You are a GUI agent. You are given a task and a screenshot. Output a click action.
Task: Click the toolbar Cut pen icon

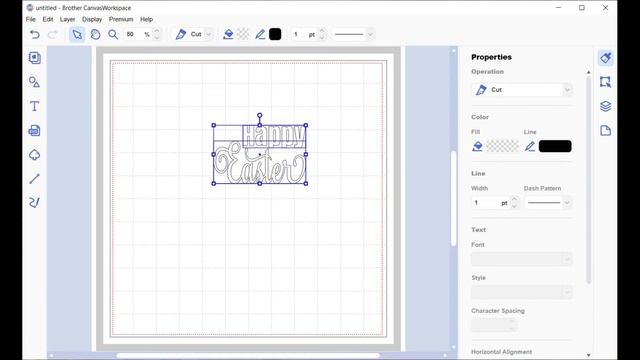pos(181,34)
